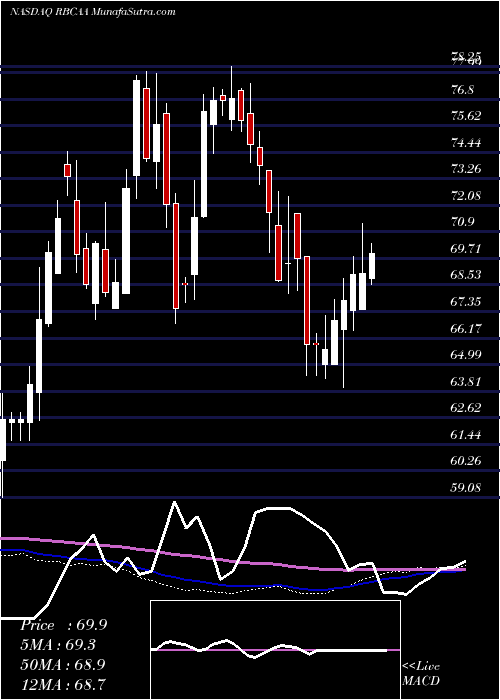Click the 61.44 price level label
This screenshot has height=700, width=500.
467,434
